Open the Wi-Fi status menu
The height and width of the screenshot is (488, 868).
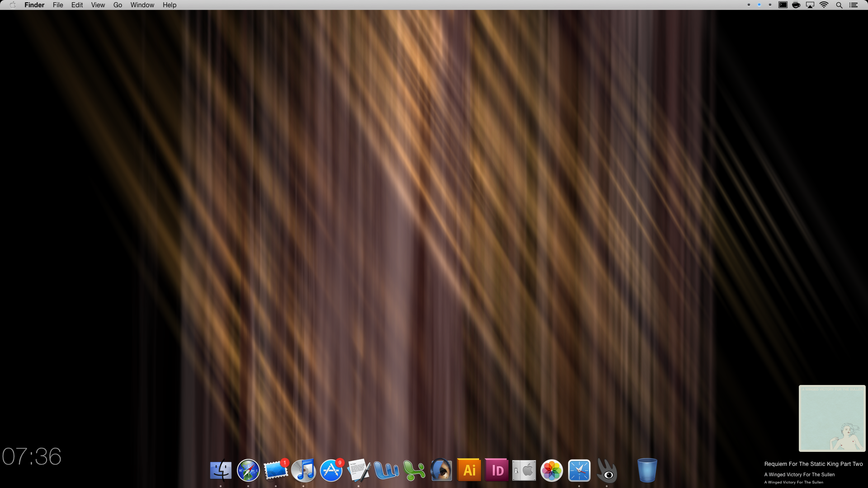pos(824,5)
